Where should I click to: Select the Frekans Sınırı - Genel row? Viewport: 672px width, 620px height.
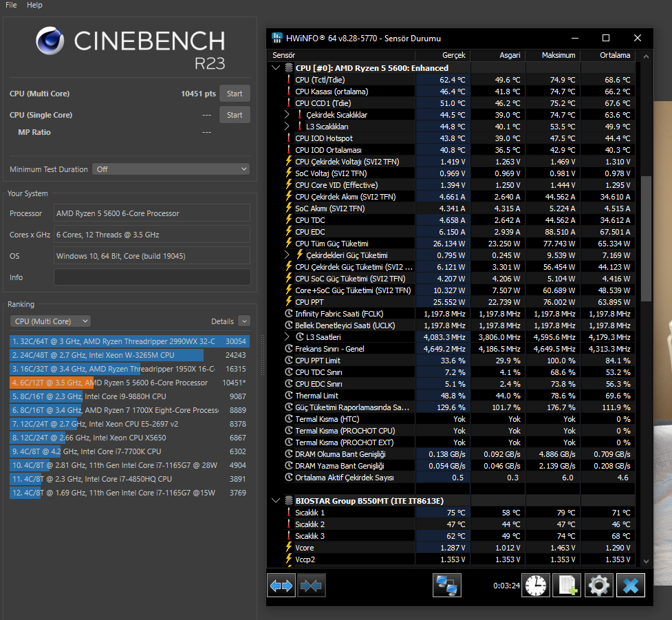[x=452, y=349]
